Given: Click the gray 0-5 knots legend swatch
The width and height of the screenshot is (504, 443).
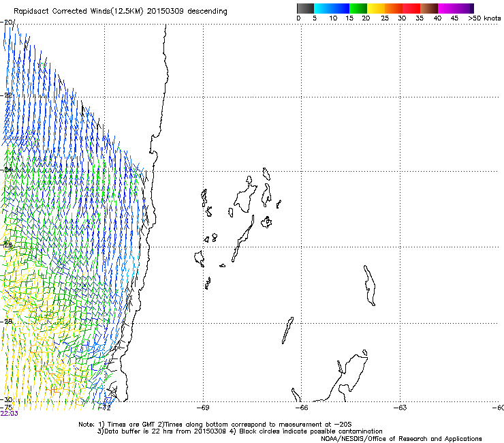Looking at the screenshot, I should coord(305,8).
